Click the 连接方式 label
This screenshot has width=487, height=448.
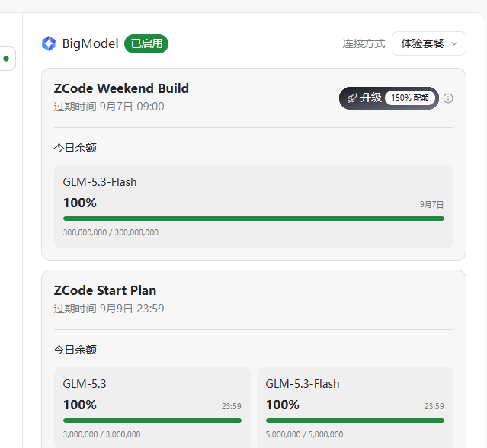coord(364,43)
